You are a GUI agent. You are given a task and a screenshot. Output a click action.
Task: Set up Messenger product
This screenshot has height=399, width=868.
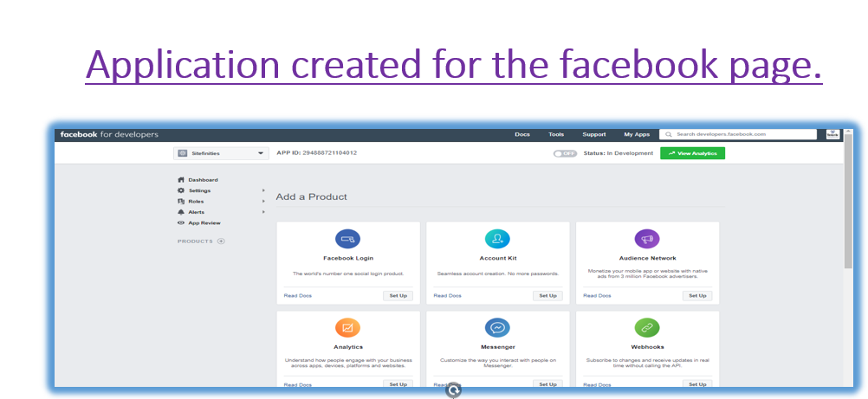548,383
